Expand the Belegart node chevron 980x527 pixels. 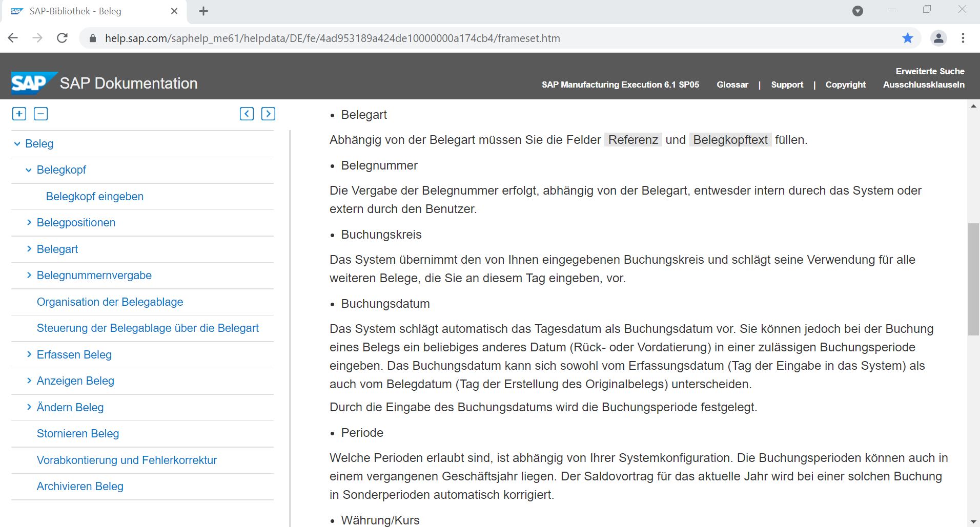point(29,249)
